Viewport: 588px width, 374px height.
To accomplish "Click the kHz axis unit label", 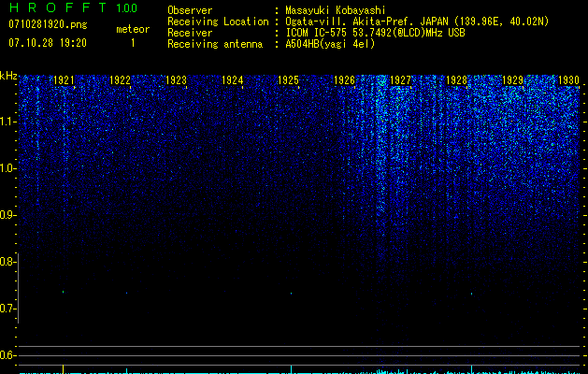I will tap(8, 76).
